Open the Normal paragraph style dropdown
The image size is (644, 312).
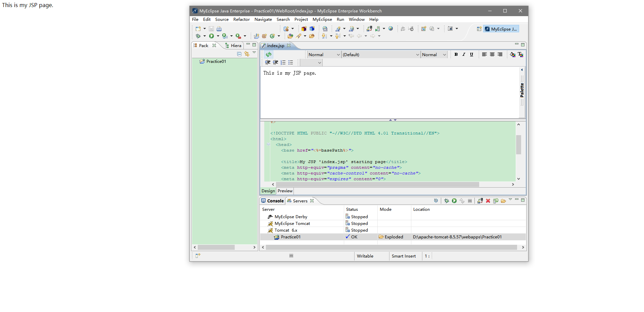[338, 54]
